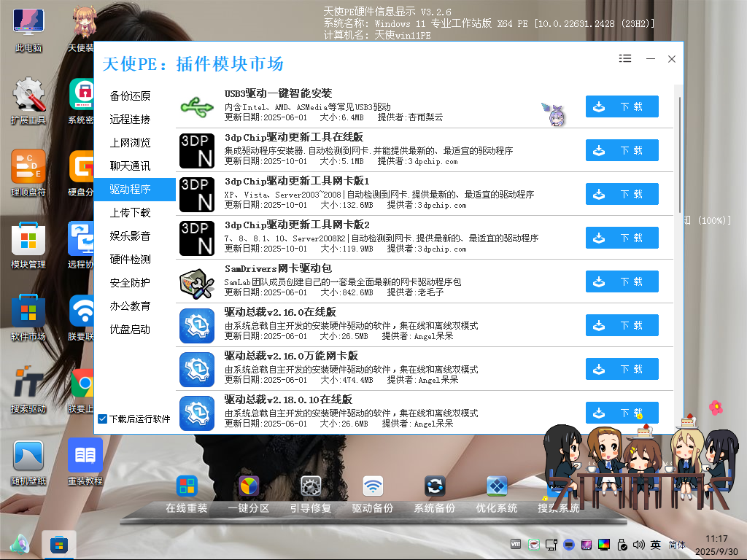Download USB3驱动一键智能安装
747x560 pixels.
622,106
